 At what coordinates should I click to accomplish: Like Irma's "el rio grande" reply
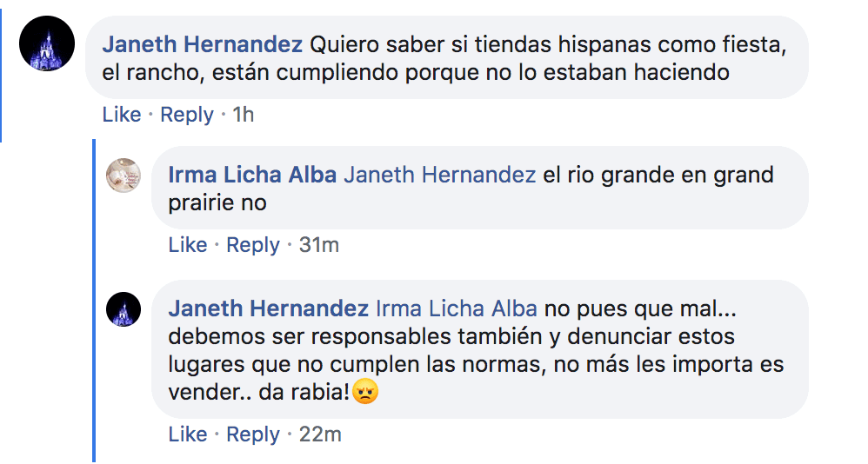(x=187, y=245)
